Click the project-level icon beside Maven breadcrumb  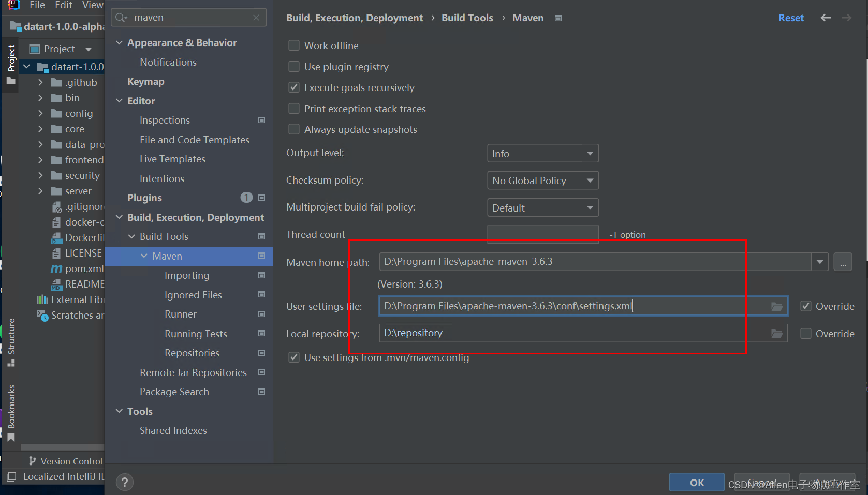coord(558,18)
